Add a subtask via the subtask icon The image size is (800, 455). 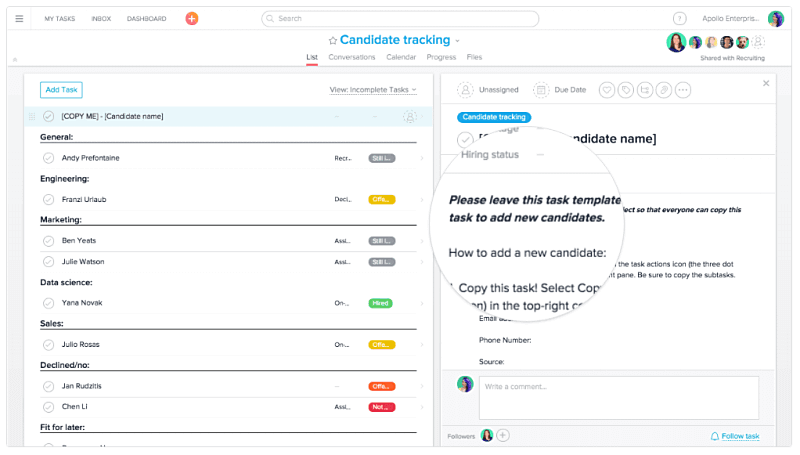pos(644,90)
